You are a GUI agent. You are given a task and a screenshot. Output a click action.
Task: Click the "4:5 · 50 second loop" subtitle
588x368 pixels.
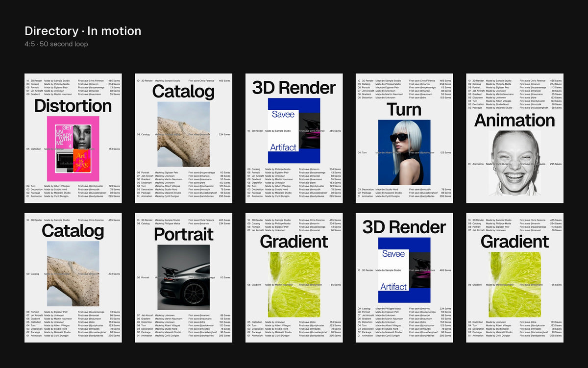click(56, 44)
